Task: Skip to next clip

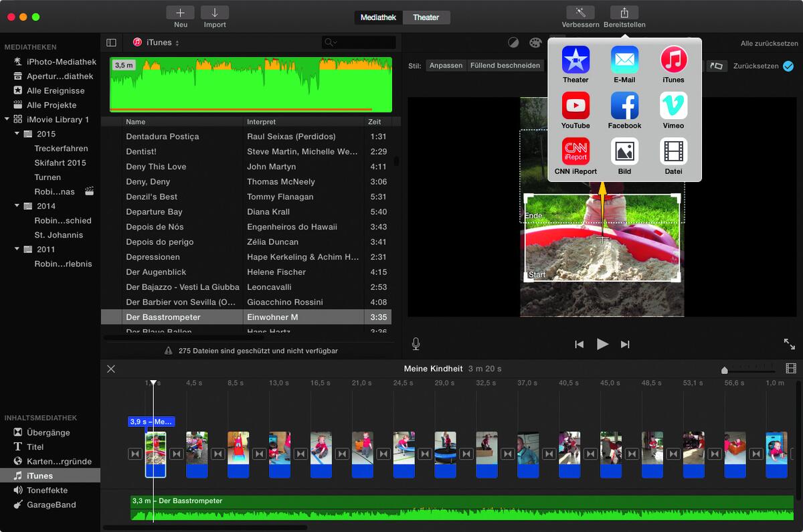Action: pyautogui.click(x=625, y=344)
